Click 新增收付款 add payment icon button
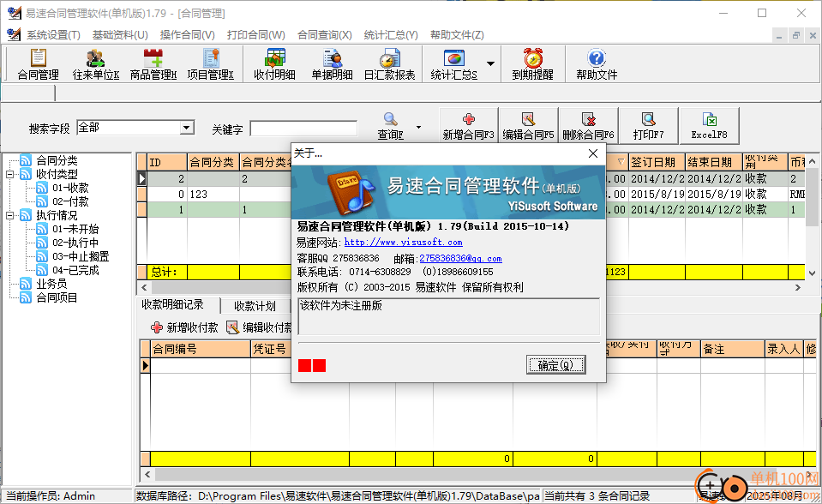822x504 pixels. pos(184,327)
